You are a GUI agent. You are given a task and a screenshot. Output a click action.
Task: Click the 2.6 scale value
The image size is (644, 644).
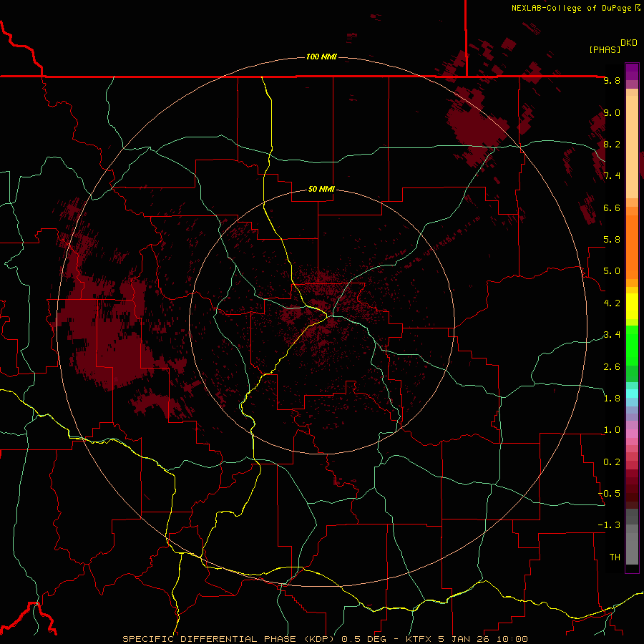(612, 367)
